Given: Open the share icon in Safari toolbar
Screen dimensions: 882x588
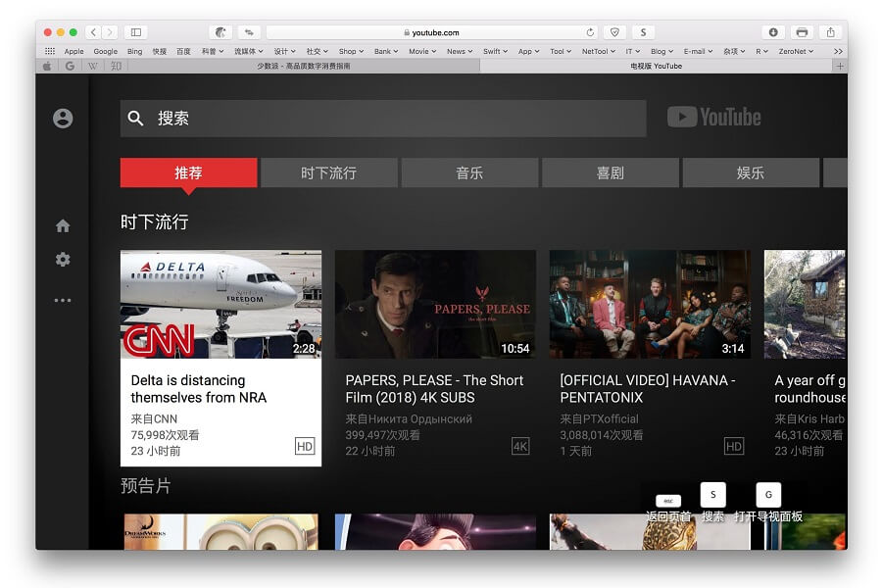Looking at the screenshot, I should pyautogui.click(x=831, y=32).
